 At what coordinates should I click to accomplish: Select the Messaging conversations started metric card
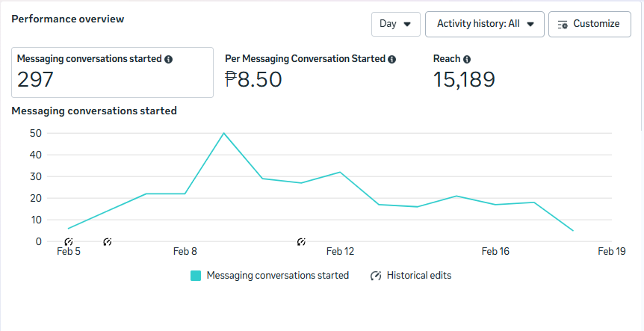coord(112,72)
